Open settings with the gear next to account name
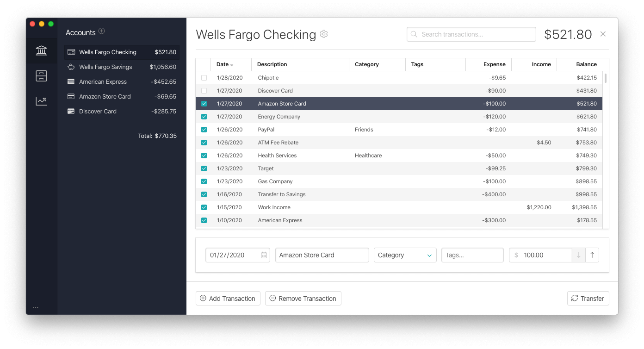Screen dimensions: 644x349 pos(324,34)
